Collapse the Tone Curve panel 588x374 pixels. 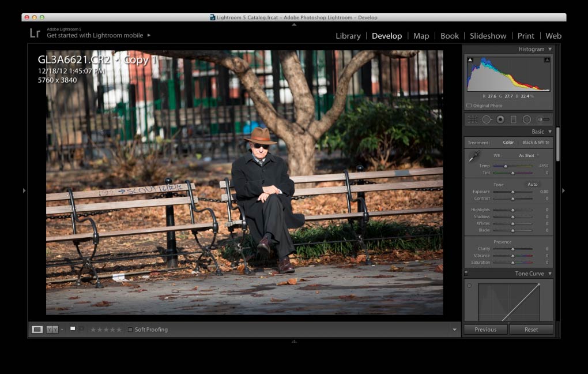click(x=549, y=273)
